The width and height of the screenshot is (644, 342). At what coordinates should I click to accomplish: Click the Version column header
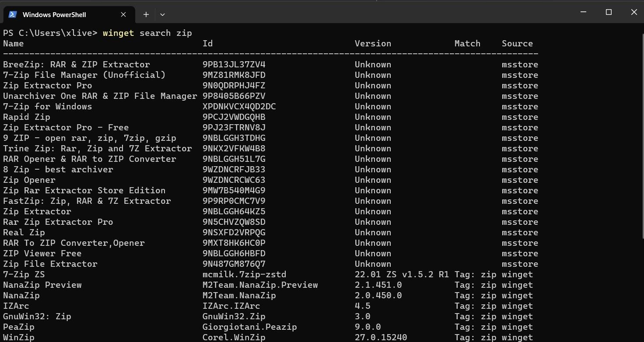point(373,43)
